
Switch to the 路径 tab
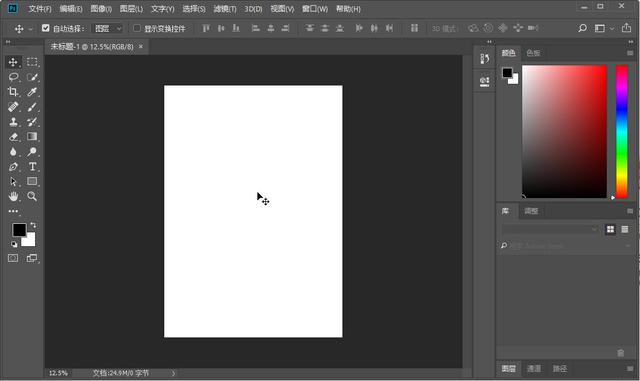[560, 369]
